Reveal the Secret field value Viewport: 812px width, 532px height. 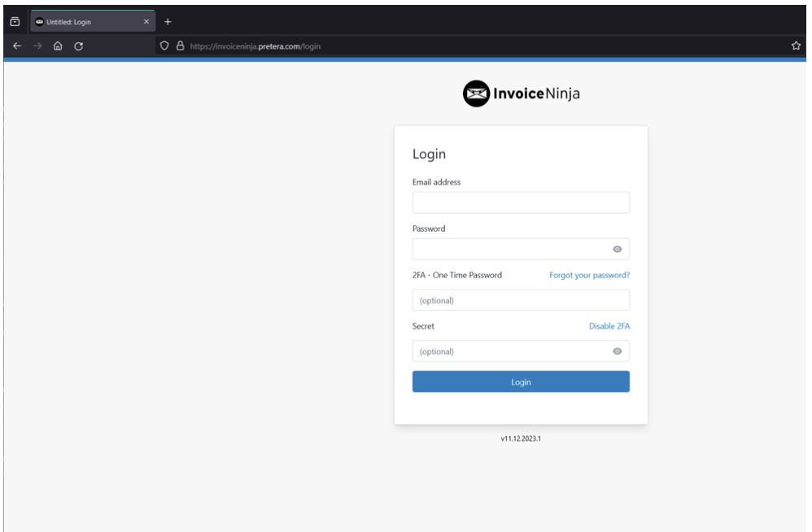(618, 351)
